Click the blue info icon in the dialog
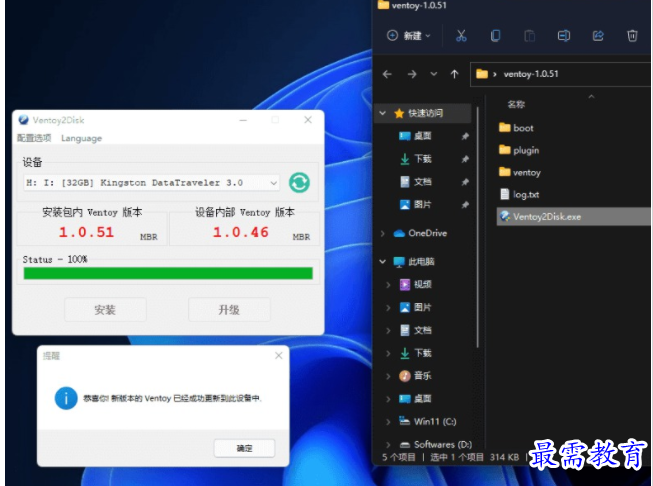The width and height of the screenshot is (653, 486). point(66,398)
